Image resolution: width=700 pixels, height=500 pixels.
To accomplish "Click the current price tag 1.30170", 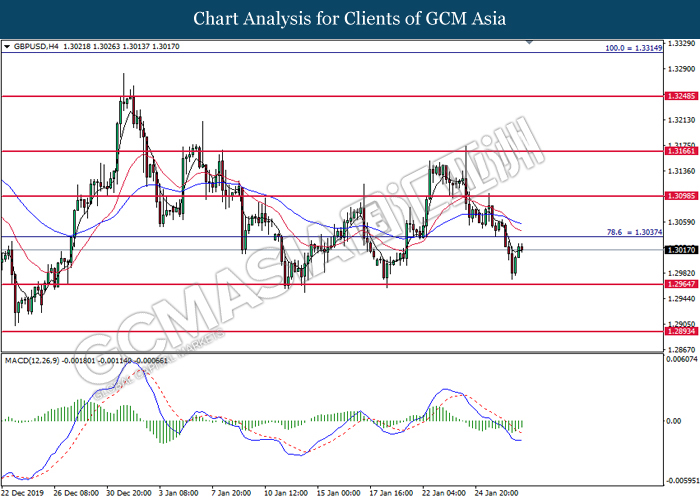I will tap(681, 250).
